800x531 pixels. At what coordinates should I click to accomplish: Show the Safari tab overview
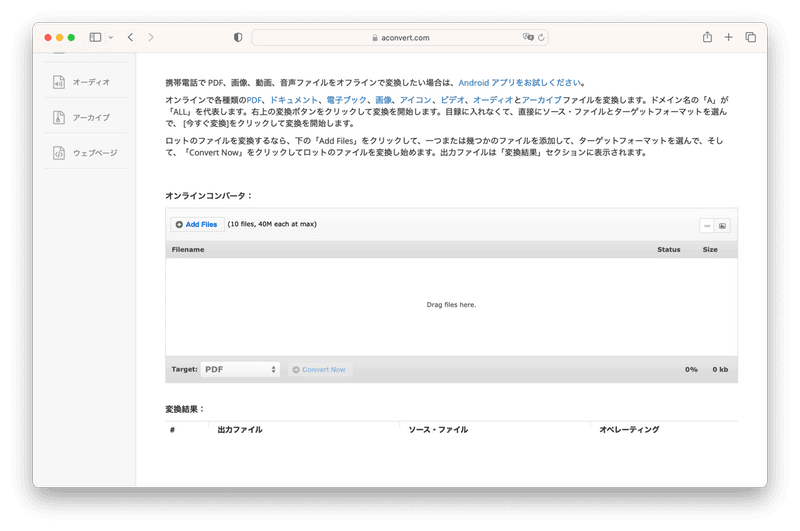751,37
